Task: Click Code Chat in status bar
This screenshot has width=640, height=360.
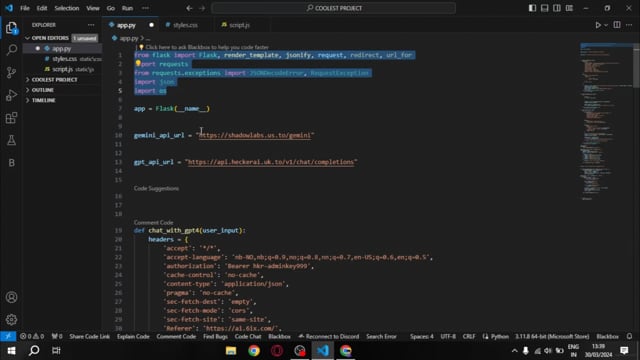Action: click(x=248, y=336)
